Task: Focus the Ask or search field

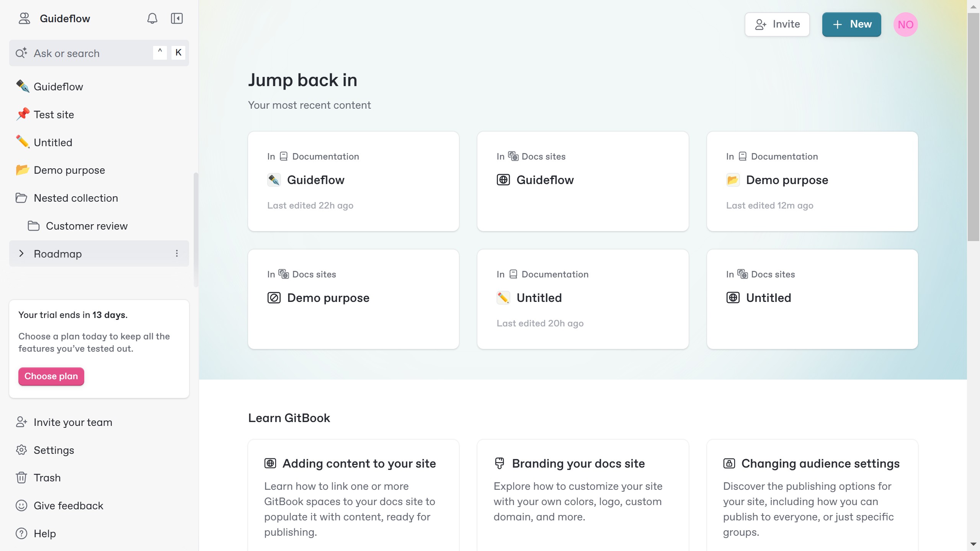Action: [x=99, y=53]
